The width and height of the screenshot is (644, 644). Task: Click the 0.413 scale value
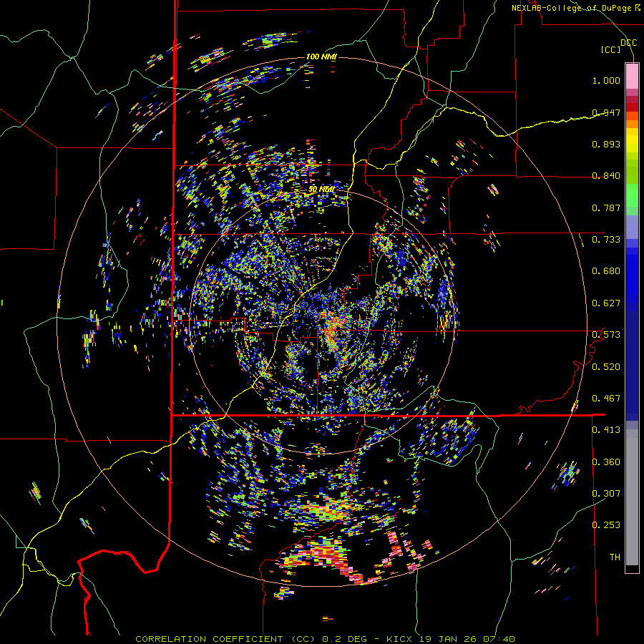pyautogui.click(x=606, y=430)
